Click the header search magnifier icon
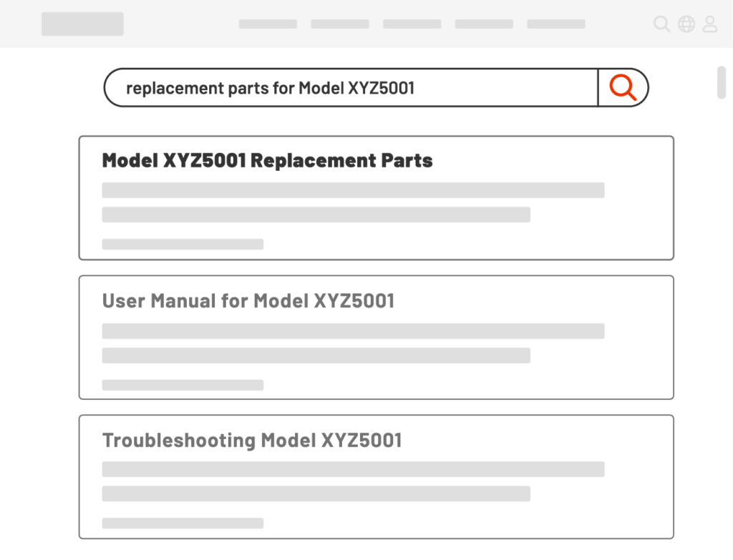The image size is (733, 560). click(661, 24)
